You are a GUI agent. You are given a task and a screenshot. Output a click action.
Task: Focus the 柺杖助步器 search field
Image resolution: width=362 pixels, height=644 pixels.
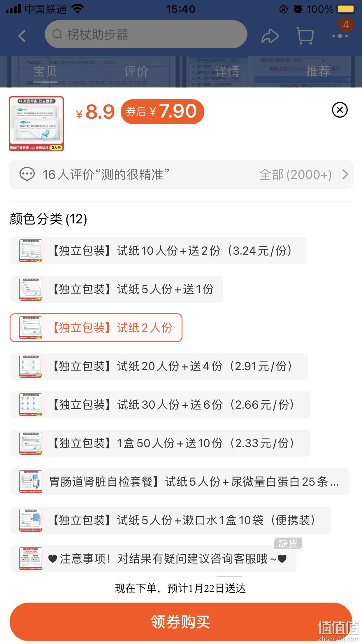(x=146, y=34)
